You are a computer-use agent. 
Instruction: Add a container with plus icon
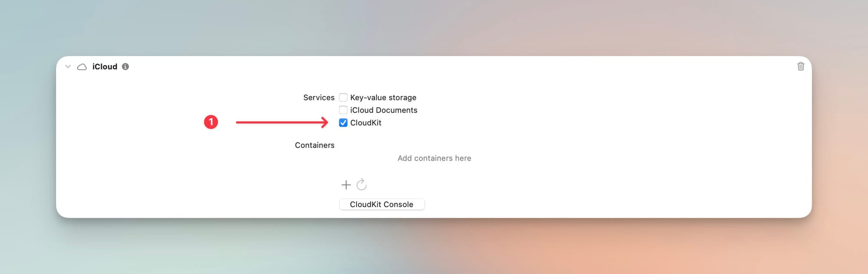346,185
